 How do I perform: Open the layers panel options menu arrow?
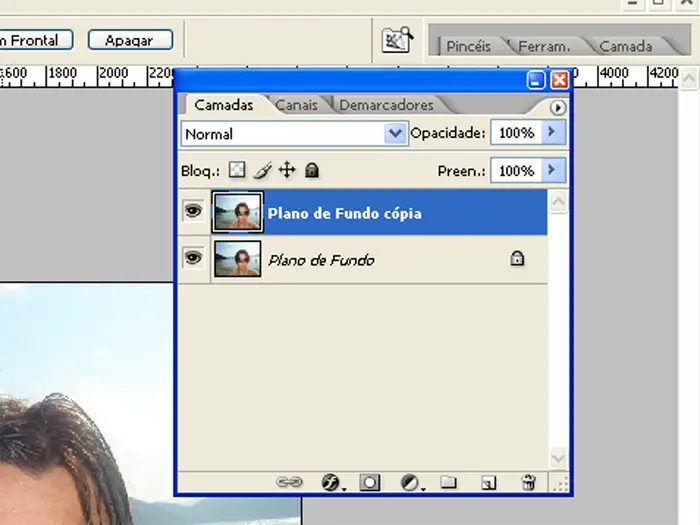point(558,107)
